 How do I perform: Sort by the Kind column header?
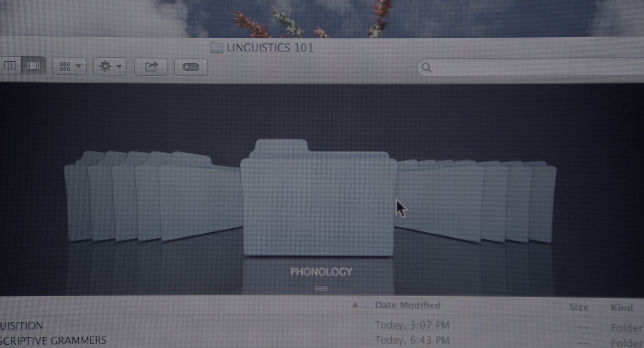(622, 308)
